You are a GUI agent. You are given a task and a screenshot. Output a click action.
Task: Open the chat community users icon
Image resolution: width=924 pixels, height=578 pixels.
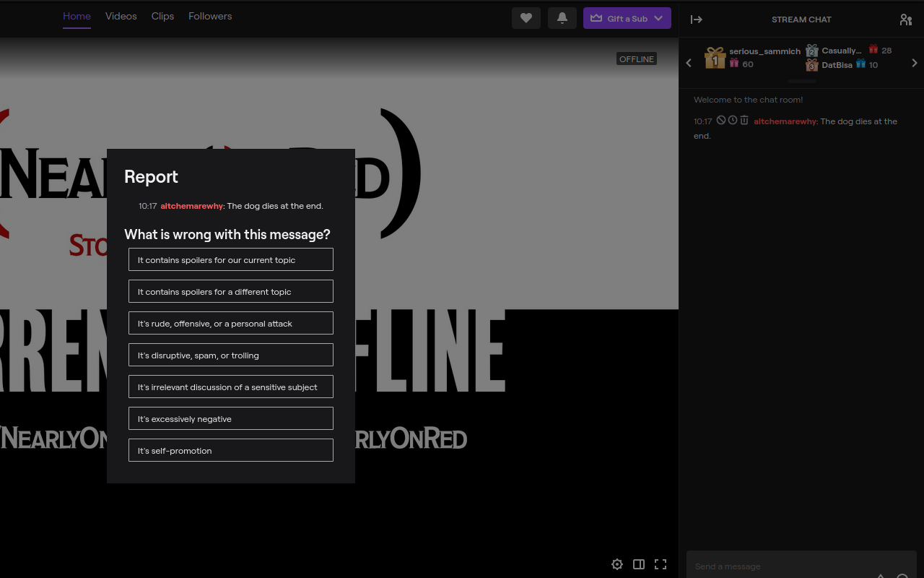906,20
